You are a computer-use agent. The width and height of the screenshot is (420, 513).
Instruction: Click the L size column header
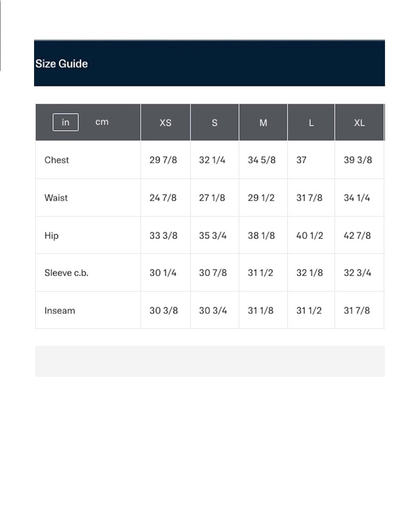click(311, 123)
